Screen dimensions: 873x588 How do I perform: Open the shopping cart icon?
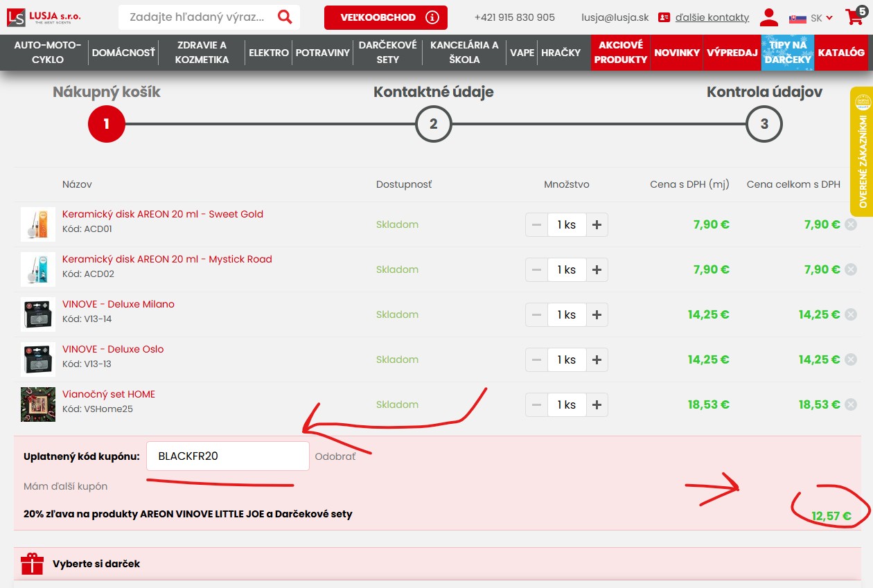click(x=854, y=17)
